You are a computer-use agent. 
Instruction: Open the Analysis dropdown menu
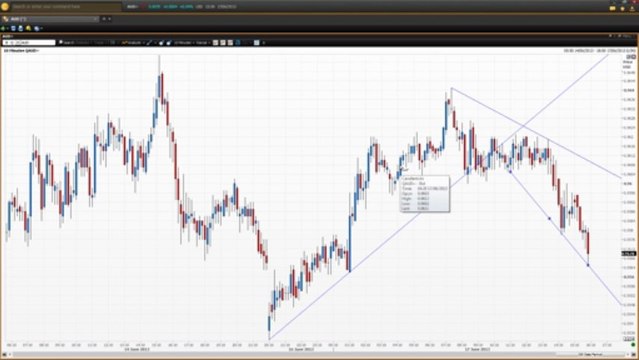[x=133, y=42]
